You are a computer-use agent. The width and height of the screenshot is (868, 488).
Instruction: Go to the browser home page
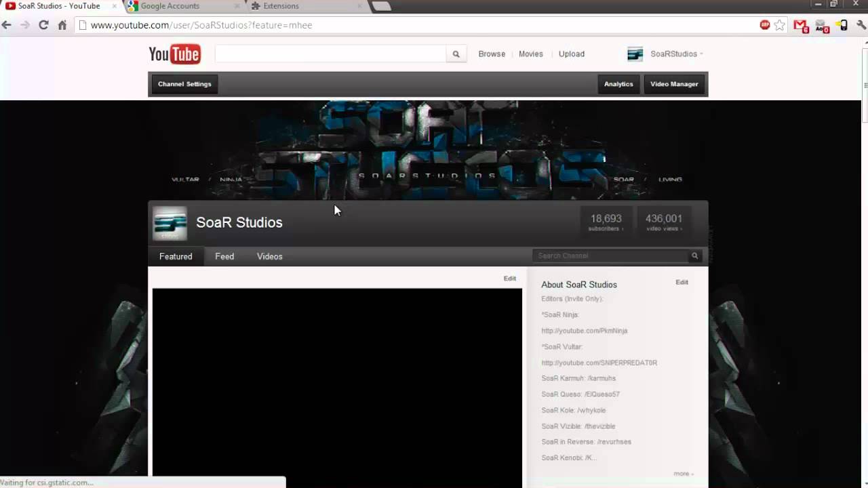coord(62,25)
